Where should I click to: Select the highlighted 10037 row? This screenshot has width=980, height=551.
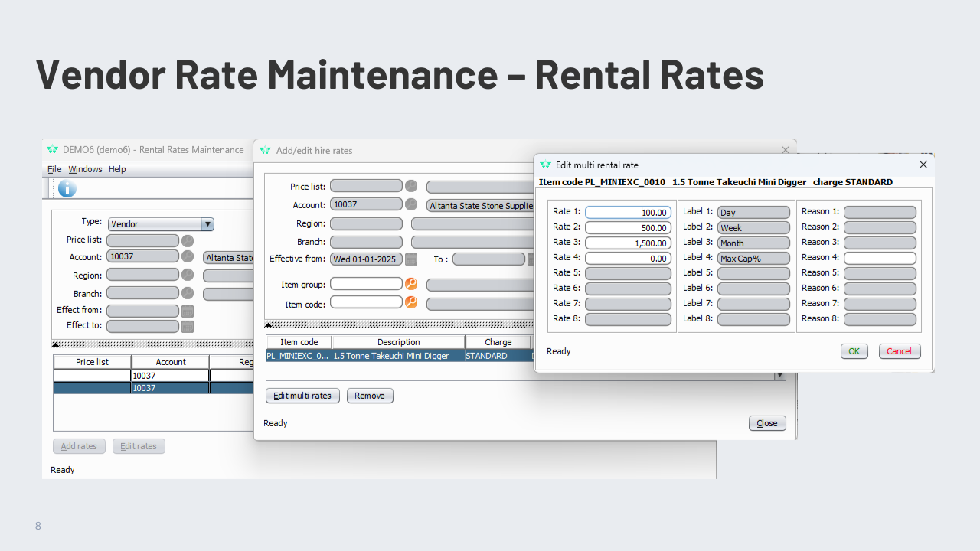pyautogui.click(x=153, y=388)
